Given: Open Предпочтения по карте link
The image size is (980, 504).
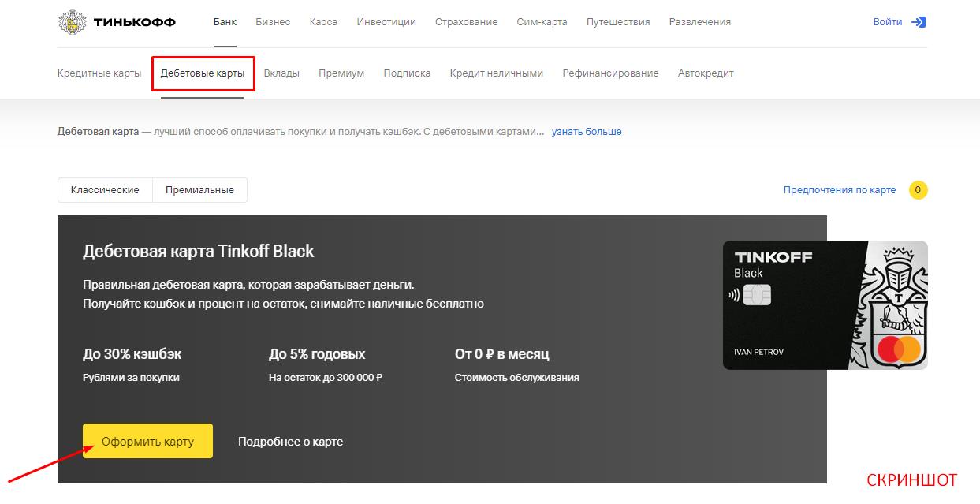Looking at the screenshot, I should [840, 190].
